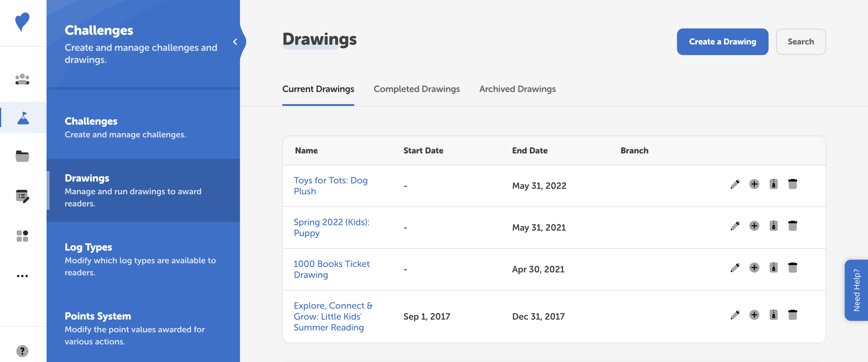The image size is (868, 362).
Task: Delete the 1000 Books Ticket Drawing
Action: point(793,268)
